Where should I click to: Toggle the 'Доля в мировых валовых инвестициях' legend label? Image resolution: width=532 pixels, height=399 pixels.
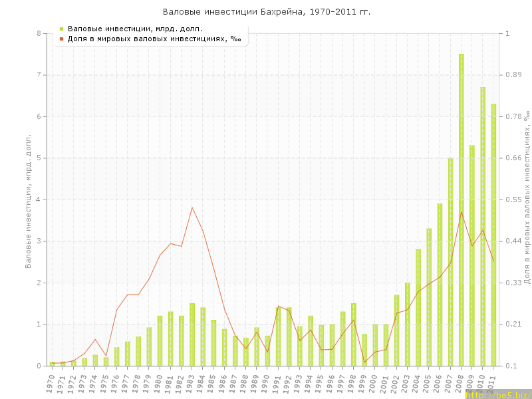[x=154, y=39]
